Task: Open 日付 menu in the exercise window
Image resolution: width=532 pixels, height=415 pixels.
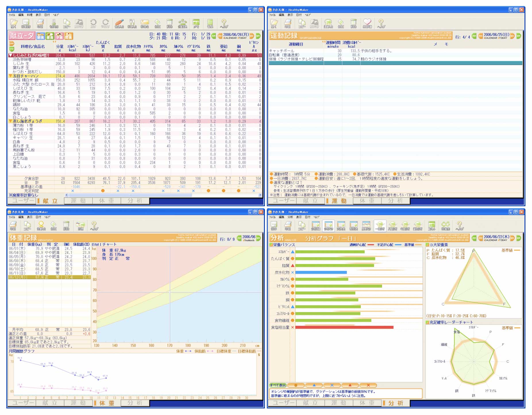Action: pyautogui.click(x=299, y=15)
